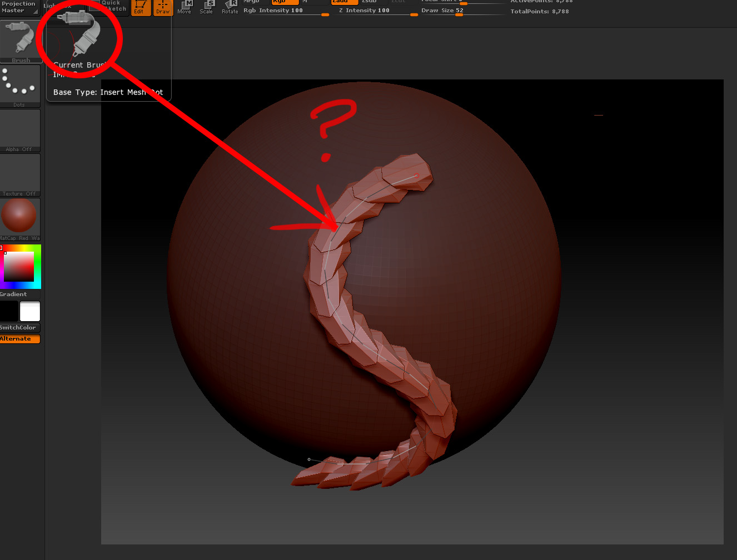The height and width of the screenshot is (560, 737).
Task: Activate the Move transform tool
Action: tap(184, 8)
